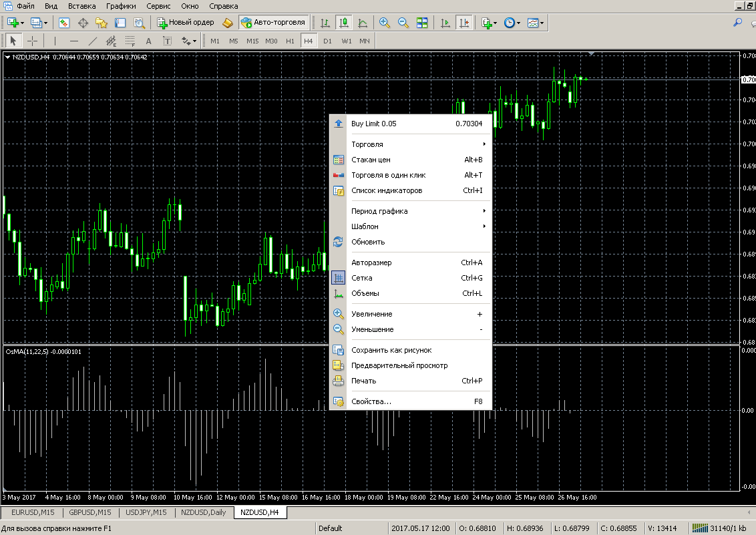The width and height of the screenshot is (756, 535).
Task: Click the Новый ордер button
Action: tap(186, 22)
